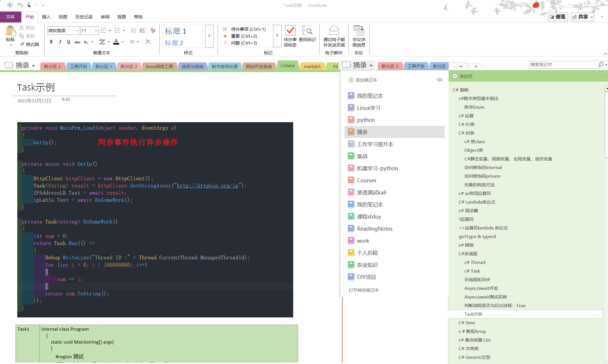608x364 pixels.
Task: Switch to the 插入 ribbon tab
Action: [x=46, y=17]
